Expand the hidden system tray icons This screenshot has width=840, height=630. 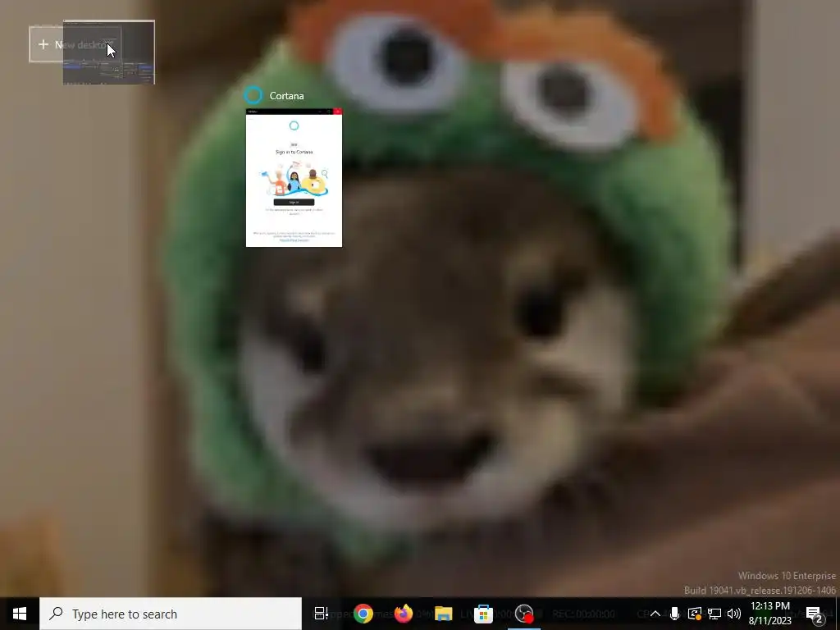click(x=655, y=614)
